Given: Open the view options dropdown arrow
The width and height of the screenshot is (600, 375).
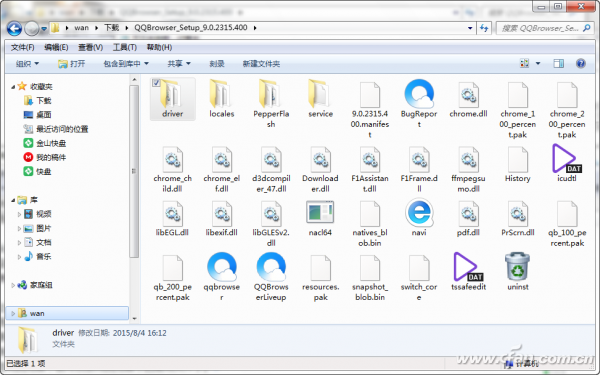Looking at the screenshot, I should coord(538,64).
